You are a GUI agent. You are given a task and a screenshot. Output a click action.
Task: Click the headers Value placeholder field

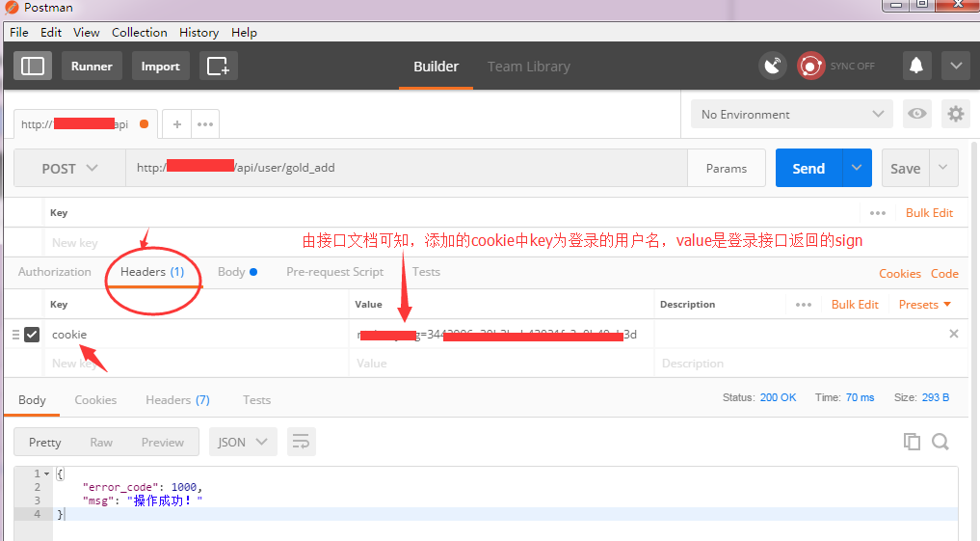501,364
